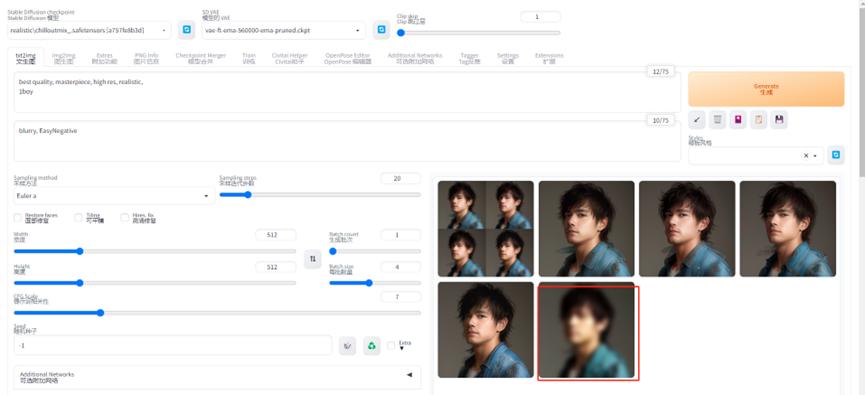Click the positive prompt text box

click(x=347, y=92)
